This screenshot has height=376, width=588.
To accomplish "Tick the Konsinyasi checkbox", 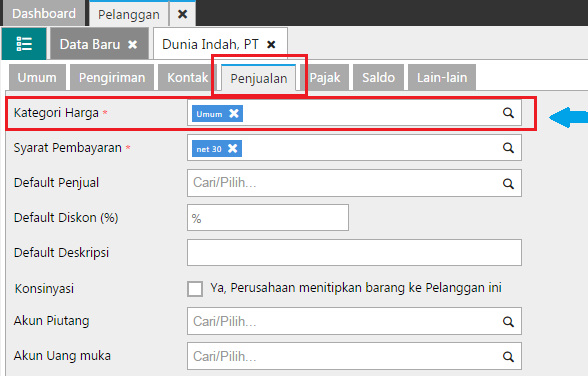I will point(195,289).
